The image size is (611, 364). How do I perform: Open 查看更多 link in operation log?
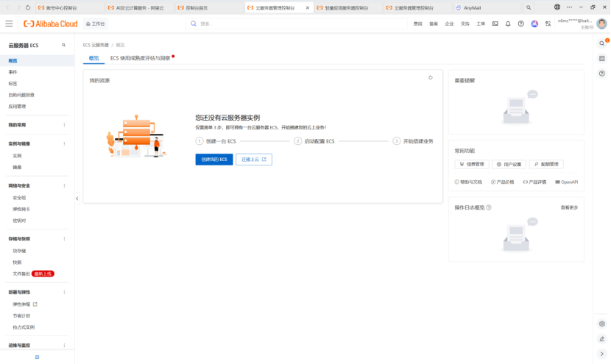pos(568,207)
